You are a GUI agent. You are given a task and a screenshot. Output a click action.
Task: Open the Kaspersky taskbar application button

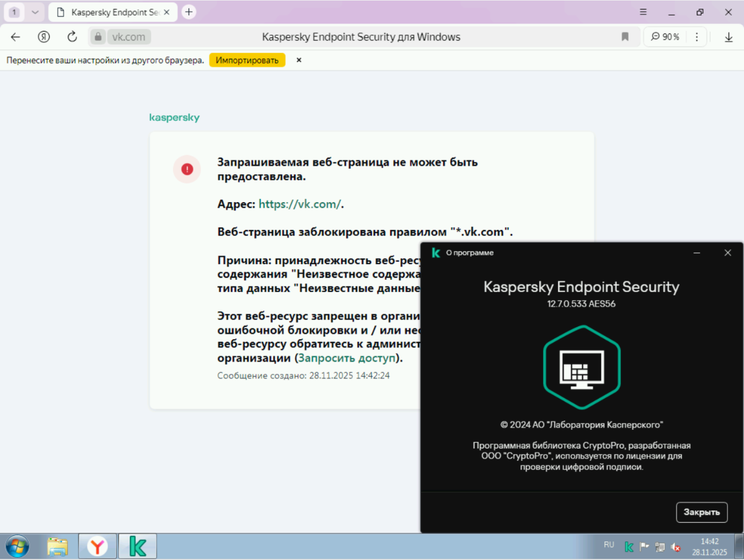tap(138, 546)
